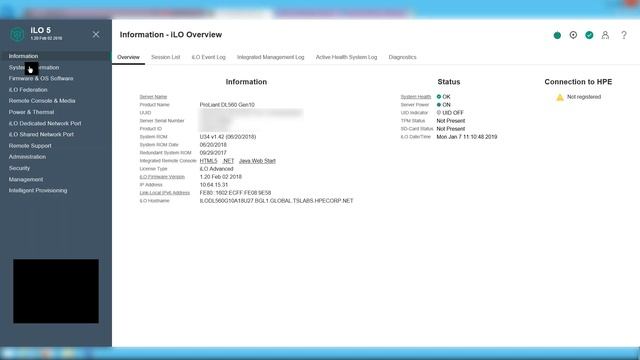Switch to the Session List tab
This screenshot has width=640, height=360.
(165, 57)
